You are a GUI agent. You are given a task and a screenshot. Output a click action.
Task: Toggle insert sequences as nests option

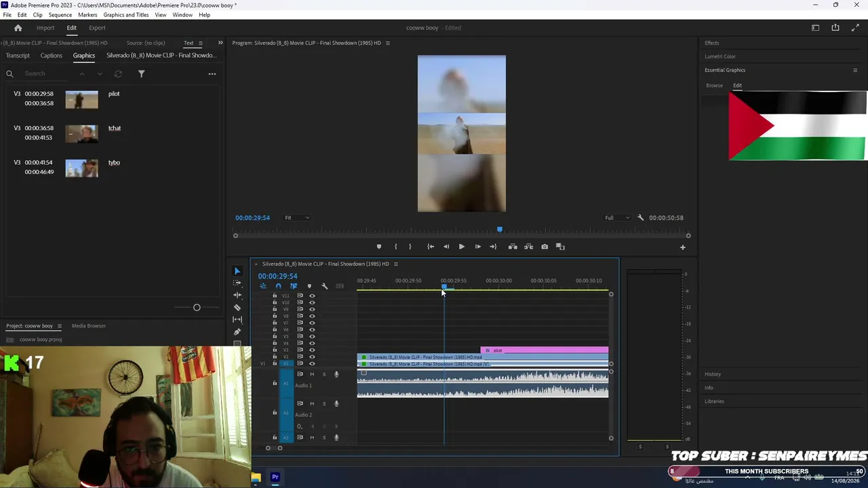point(263,286)
